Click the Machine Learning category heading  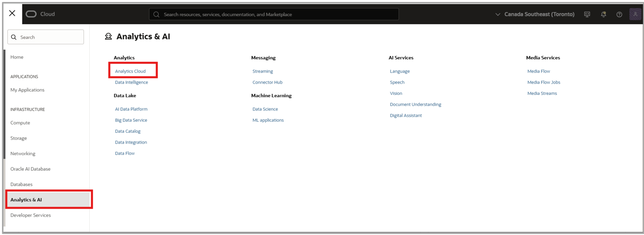click(x=272, y=96)
